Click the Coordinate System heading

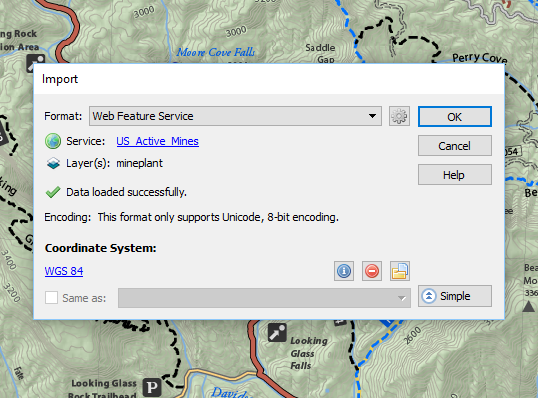(x=101, y=248)
